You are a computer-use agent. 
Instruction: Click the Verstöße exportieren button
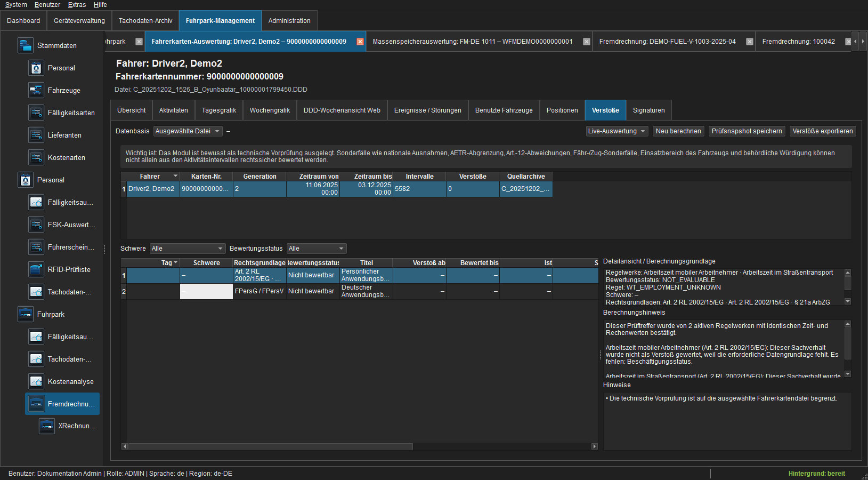click(x=823, y=131)
